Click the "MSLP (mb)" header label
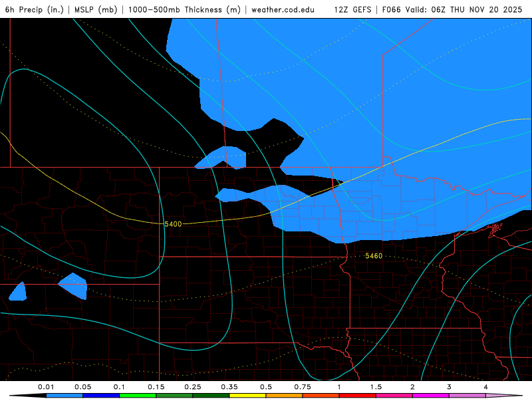Viewport: 532px width, 399px height. (96, 9)
